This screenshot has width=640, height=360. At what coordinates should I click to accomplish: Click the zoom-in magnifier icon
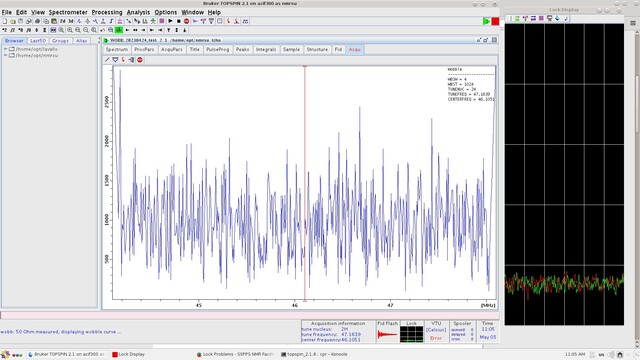click(70, 30)
